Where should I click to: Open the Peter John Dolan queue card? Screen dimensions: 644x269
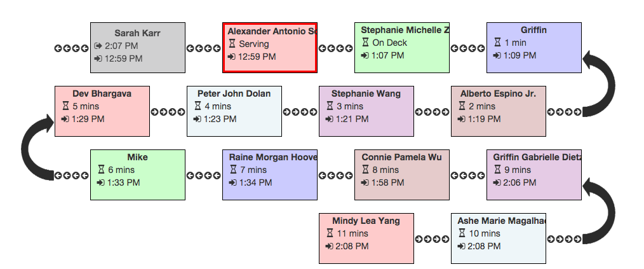click(234, 111)
